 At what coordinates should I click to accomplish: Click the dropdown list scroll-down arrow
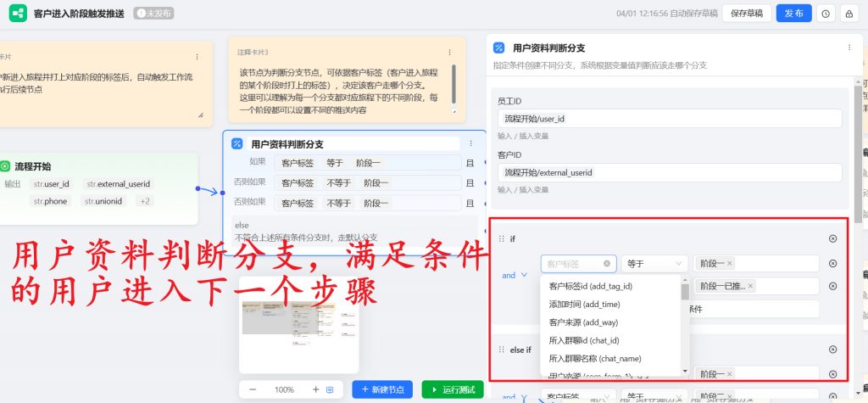[x=685, y=371]
